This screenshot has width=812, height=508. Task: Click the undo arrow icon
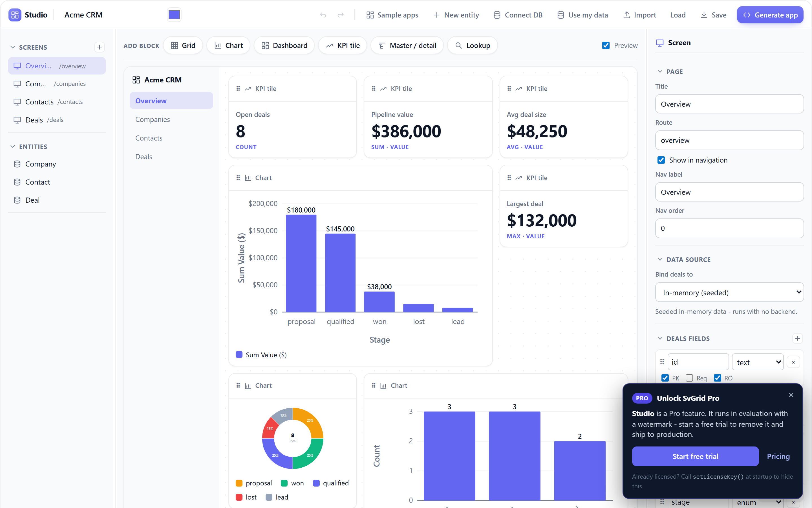pos(323,15)
